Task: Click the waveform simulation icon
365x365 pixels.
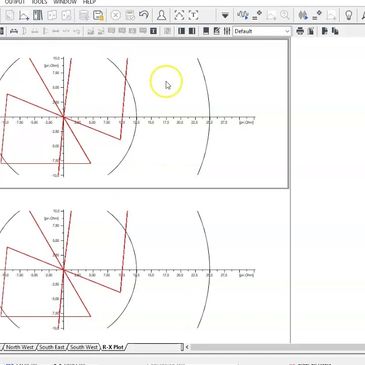Action: (x=243, y=15)
